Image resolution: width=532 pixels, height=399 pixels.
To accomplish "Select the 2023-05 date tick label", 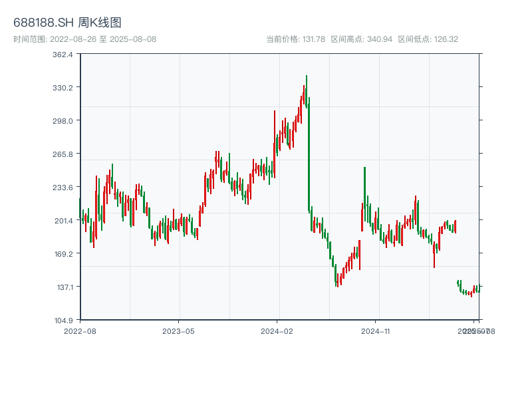I will [x=178, y=331].
